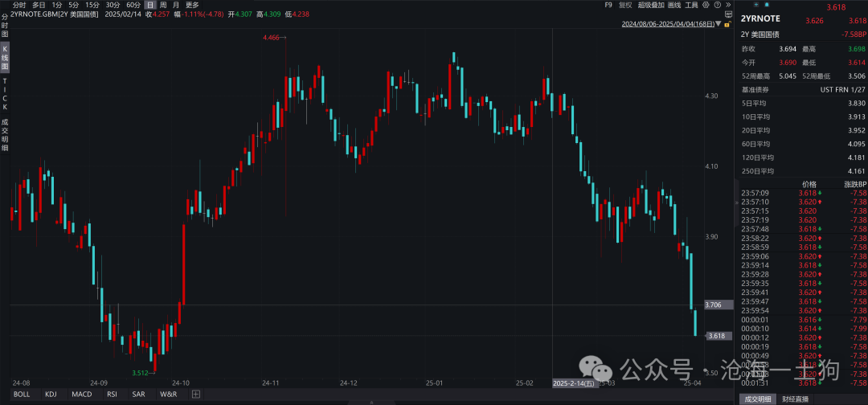Select the 60分 timeframe button
This screenshot has width=868, height=405.
click(133, 5)
